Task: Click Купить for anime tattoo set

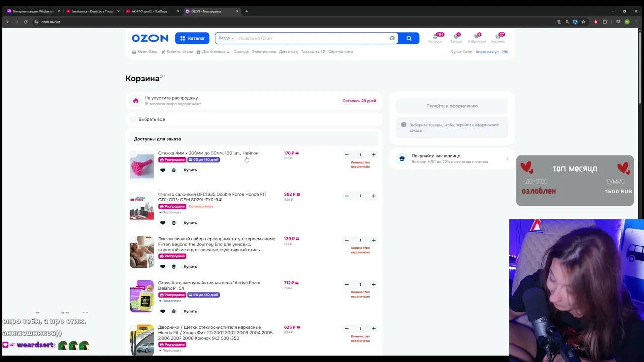Action: point(190,267)
